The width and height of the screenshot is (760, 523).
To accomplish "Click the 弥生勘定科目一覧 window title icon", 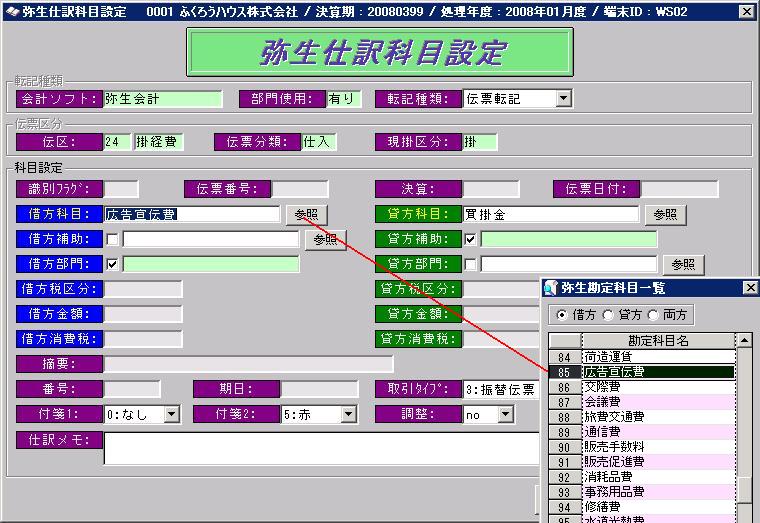I will pyautogui.click(x=551, y=288).
